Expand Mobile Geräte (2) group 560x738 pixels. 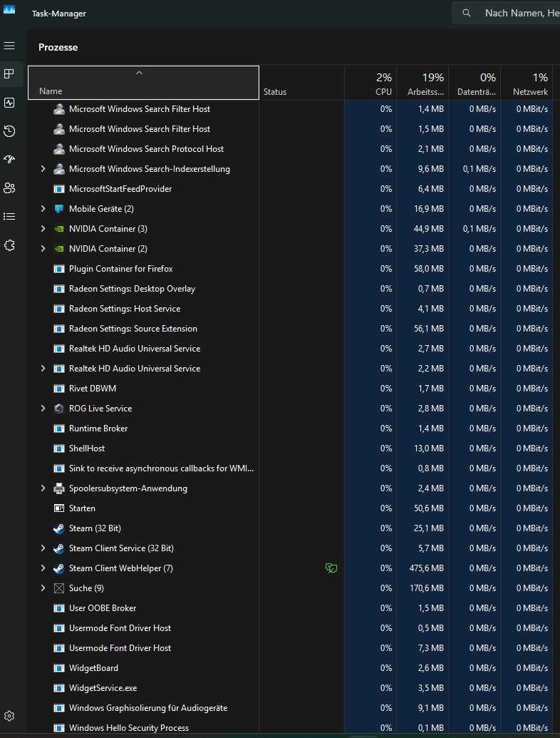point(43,208)
